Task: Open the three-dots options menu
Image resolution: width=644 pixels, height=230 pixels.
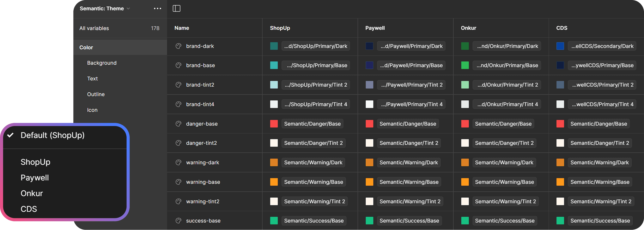Action: pyautogui.click(x=158, y=8)
